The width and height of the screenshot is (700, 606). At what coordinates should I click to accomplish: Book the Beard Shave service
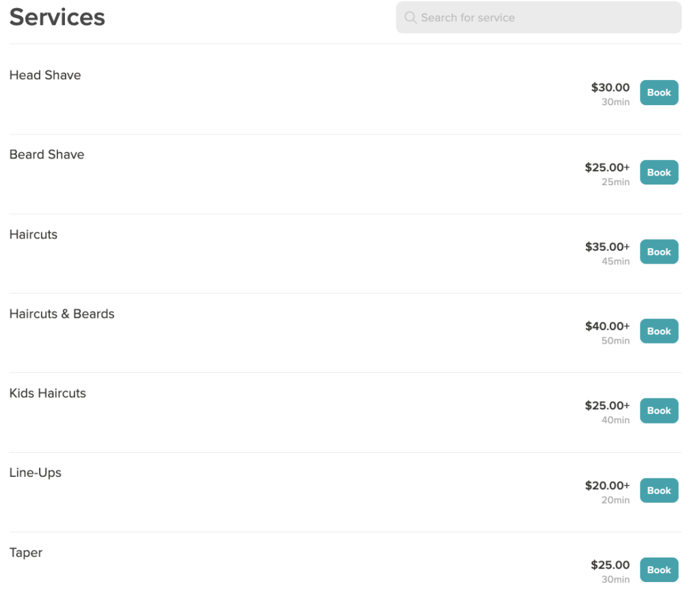coord(659,172)
